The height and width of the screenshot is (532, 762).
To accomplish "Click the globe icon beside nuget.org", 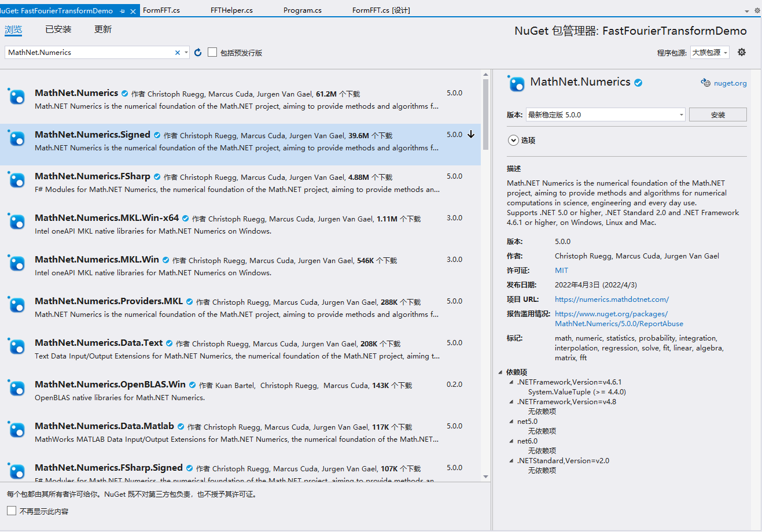I will click(x=705, y=83).
